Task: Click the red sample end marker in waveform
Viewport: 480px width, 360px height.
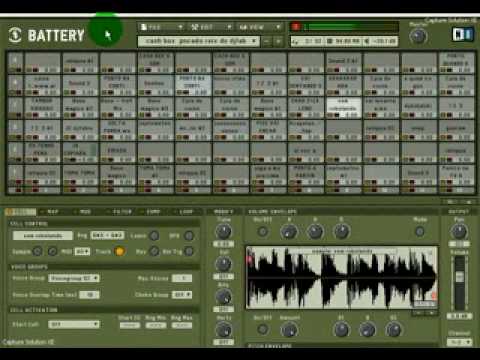Action: coord(434,295)
